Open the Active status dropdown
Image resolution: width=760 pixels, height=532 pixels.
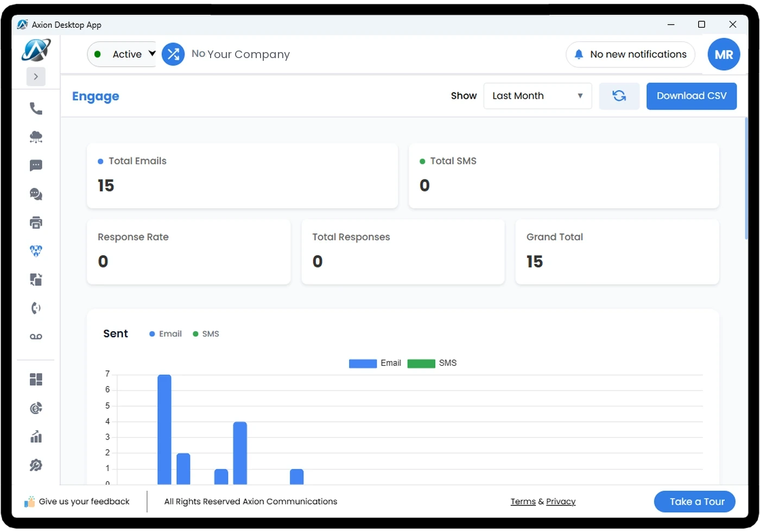tap(122, 54)
